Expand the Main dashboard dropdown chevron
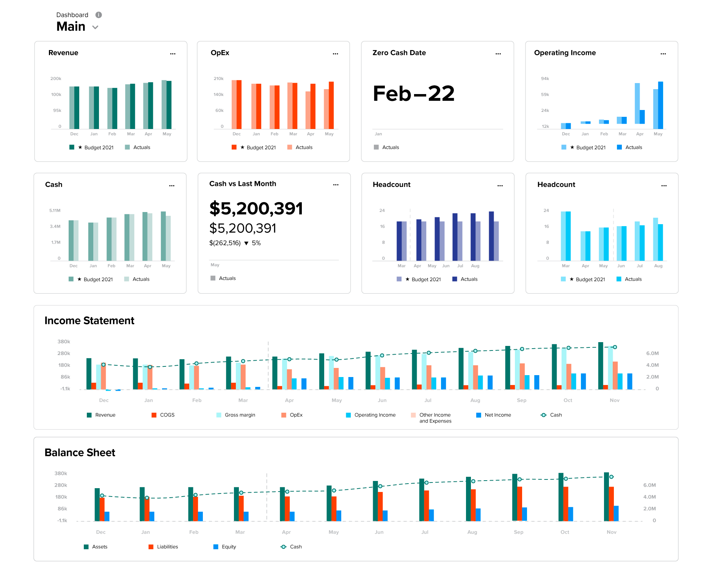The height and width of the screenshot is (583, 728). pyautogui.click(x=96, y=27)
